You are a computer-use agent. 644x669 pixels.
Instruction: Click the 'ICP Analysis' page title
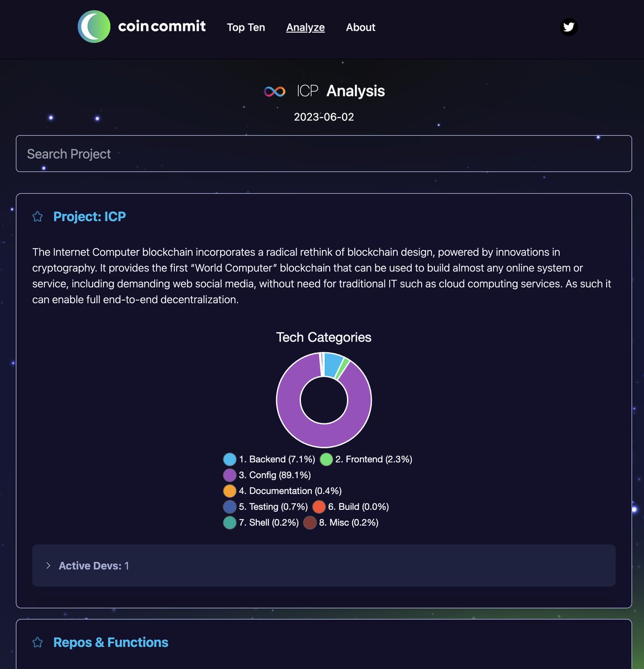[x=341, y=91]
